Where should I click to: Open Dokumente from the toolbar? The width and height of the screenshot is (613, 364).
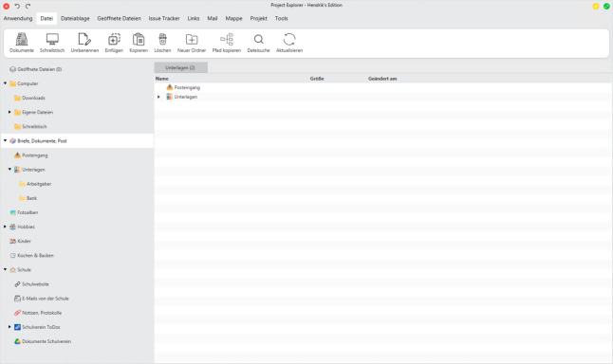tap(22, 43)
